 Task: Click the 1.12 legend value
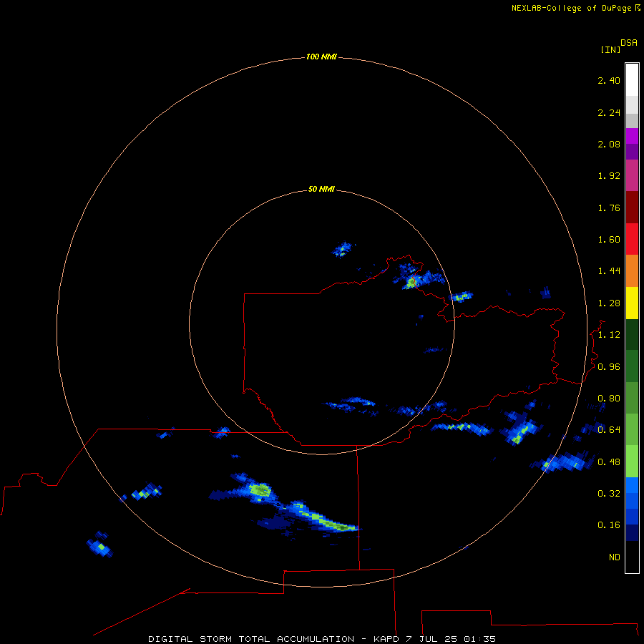click(609, 335)
